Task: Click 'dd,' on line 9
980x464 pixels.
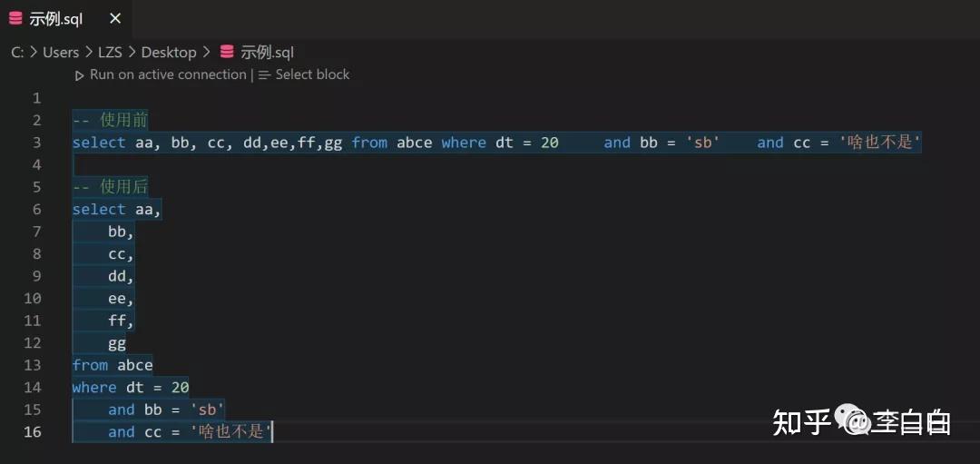Action: (122, 276)
